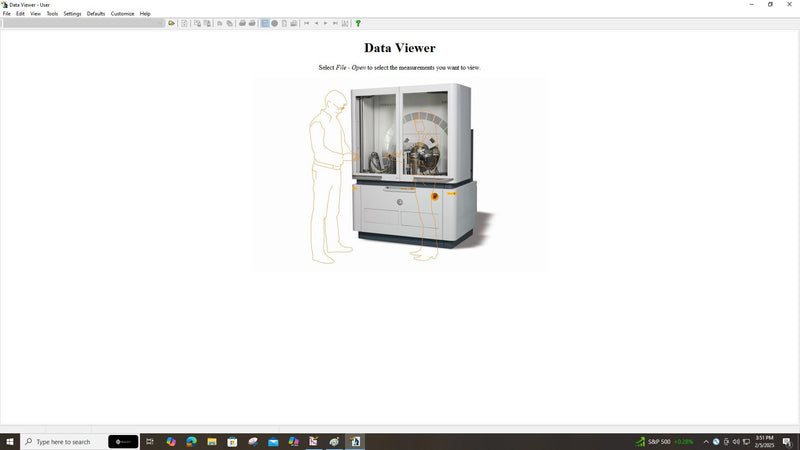Open the Customize menu

(x=122, y=14)
